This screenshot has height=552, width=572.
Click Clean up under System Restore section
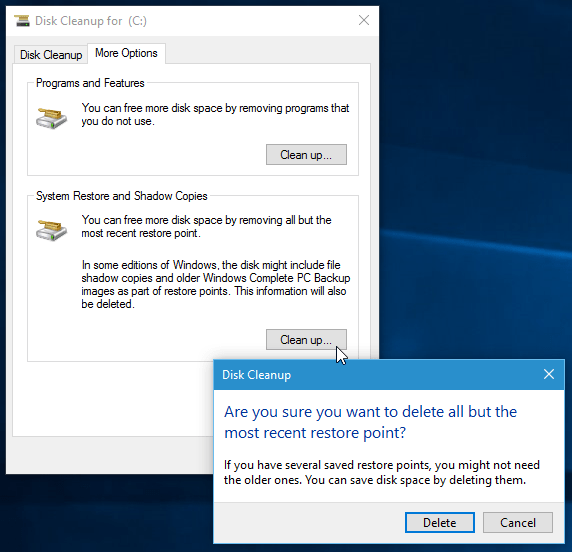click(x=306, y=340)
